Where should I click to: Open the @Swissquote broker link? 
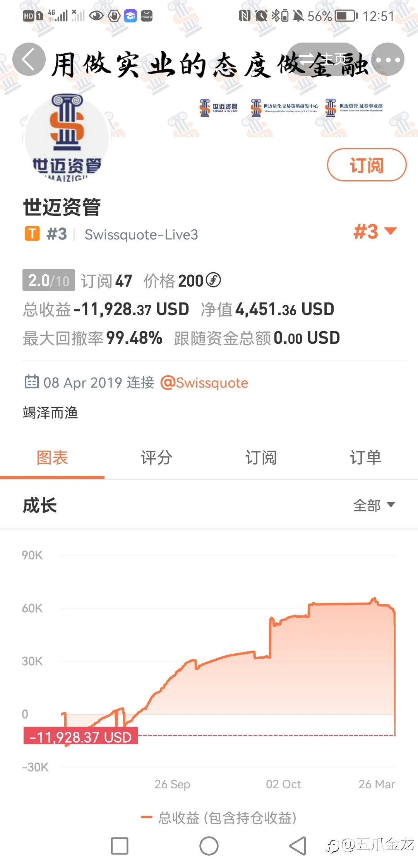click(204, 383)
